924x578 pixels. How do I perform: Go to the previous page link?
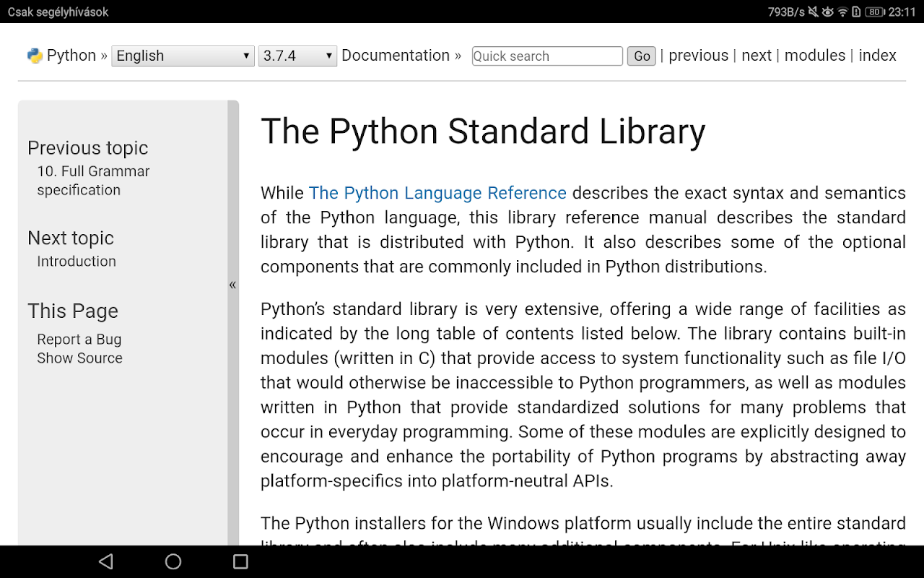point(699,56)
